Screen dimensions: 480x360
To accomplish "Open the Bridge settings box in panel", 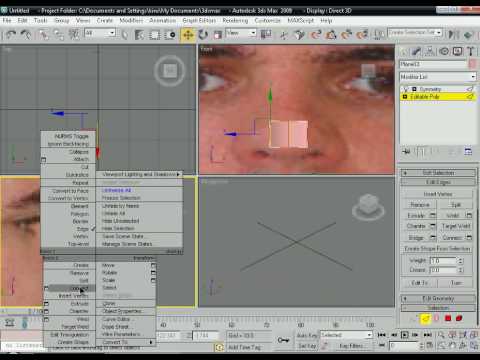I will (433, 238).
